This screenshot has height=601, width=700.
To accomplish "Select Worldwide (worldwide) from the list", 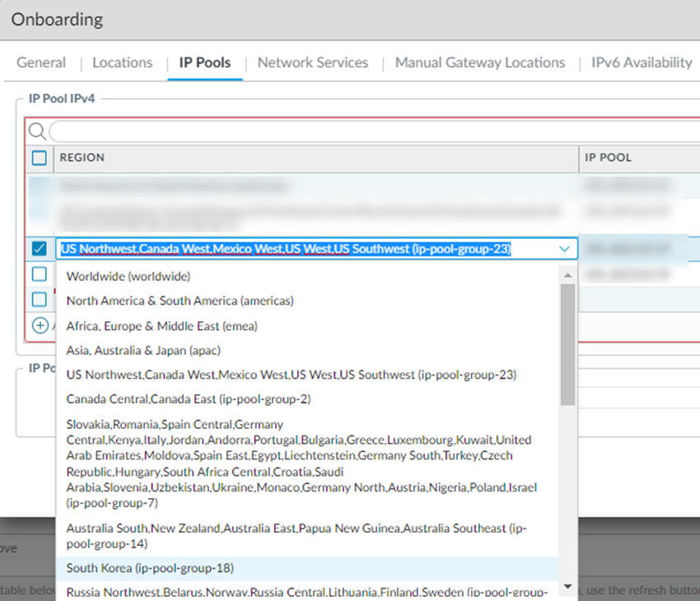I will (x=128, y=277).
